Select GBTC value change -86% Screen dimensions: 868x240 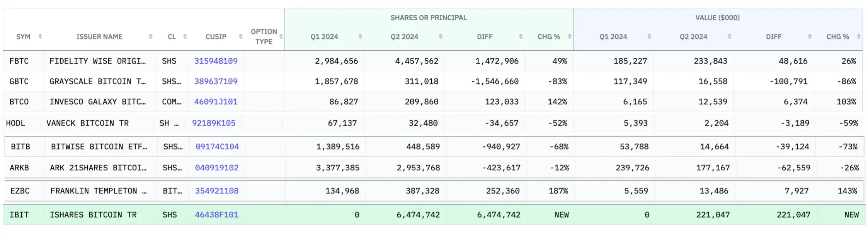(846, 82)
